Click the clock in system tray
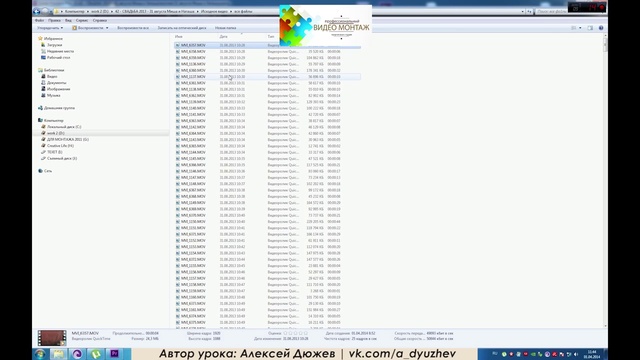This screenshot has height=360, width=640. (592, 354)
